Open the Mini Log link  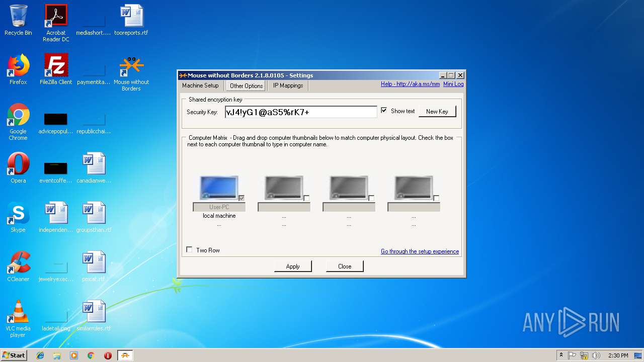[453, 84]
